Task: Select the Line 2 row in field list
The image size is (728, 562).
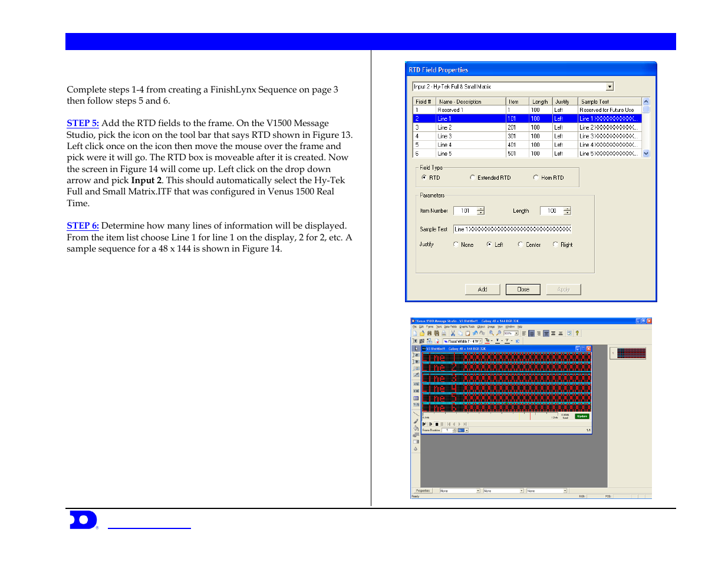Action: coord(527,127)
